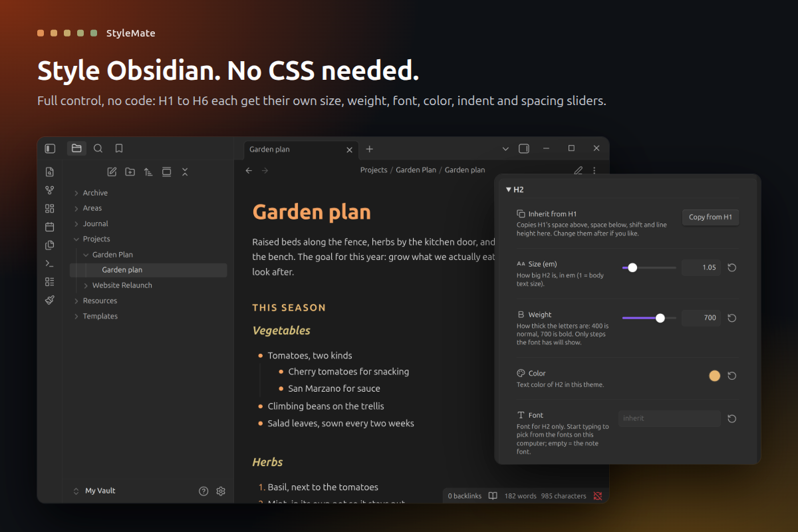Change sort order icon in file explorer
The height and width of the screenshot is (532, 798).
click(148, 172)
